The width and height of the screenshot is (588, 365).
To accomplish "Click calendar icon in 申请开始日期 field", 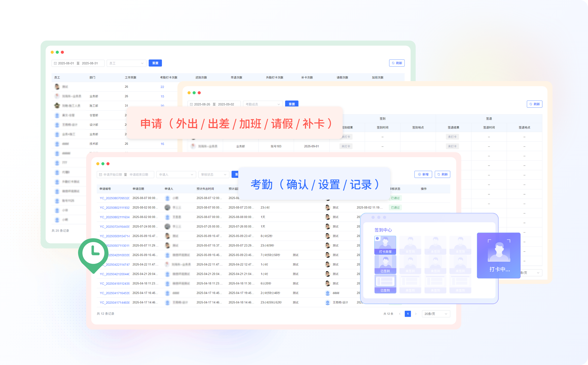I will (x=101, y=175).
